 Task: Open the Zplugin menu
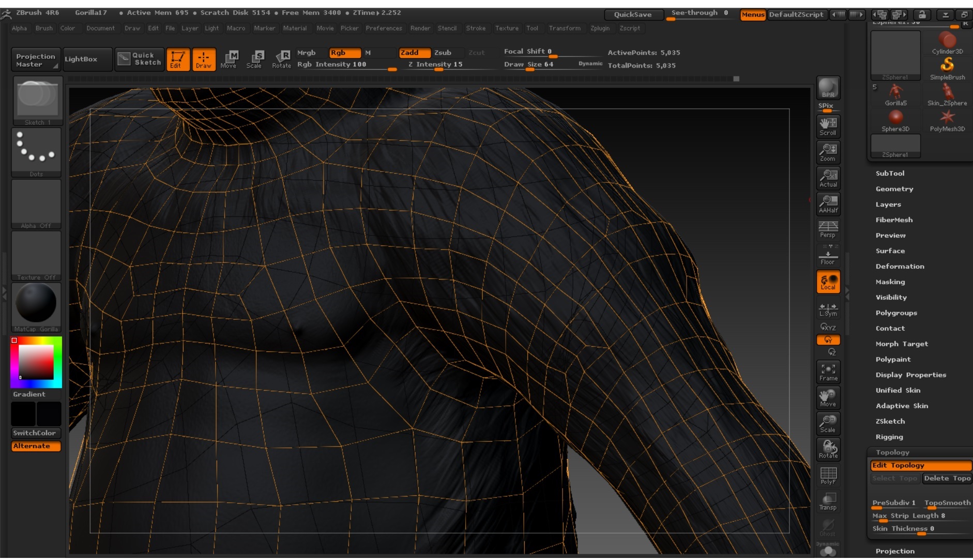pyautogui.click(x=600, y=28)
